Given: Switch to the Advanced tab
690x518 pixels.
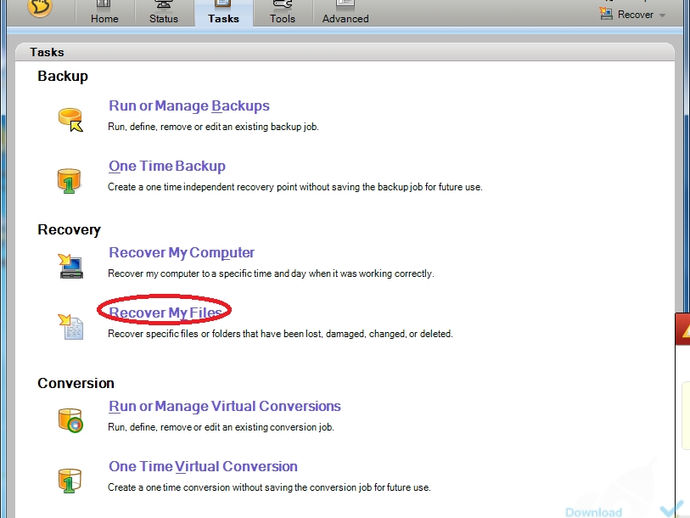Looking at the screenshot, I should pos(345,13).
